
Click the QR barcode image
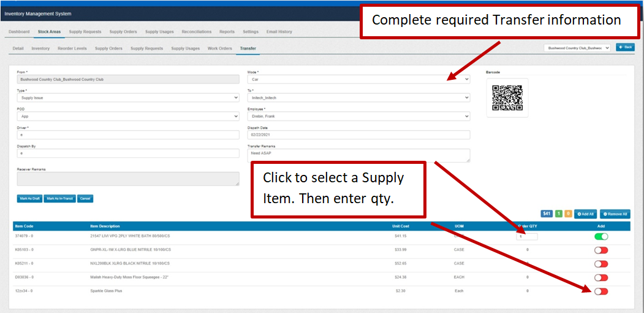(507, 98)
